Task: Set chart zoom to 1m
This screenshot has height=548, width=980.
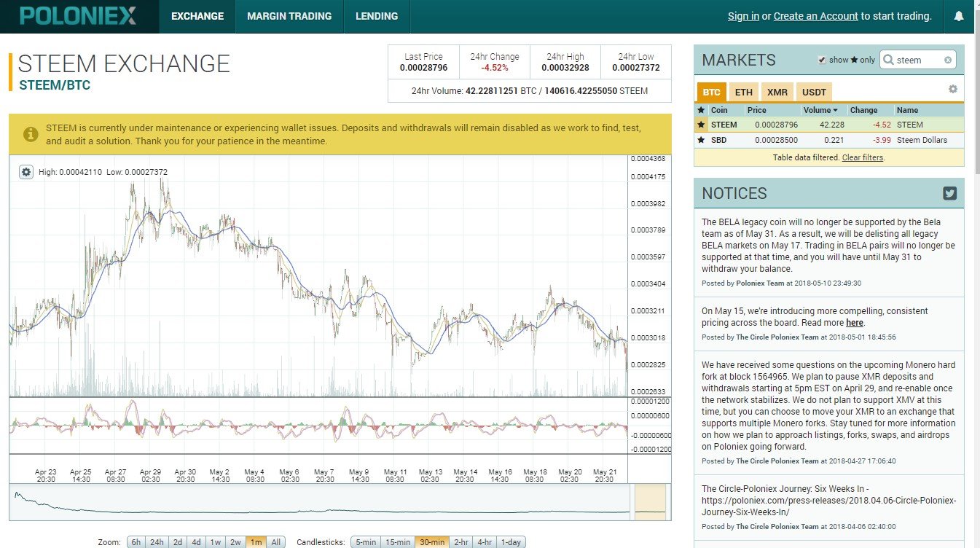Action: click(x=256, y=542)
